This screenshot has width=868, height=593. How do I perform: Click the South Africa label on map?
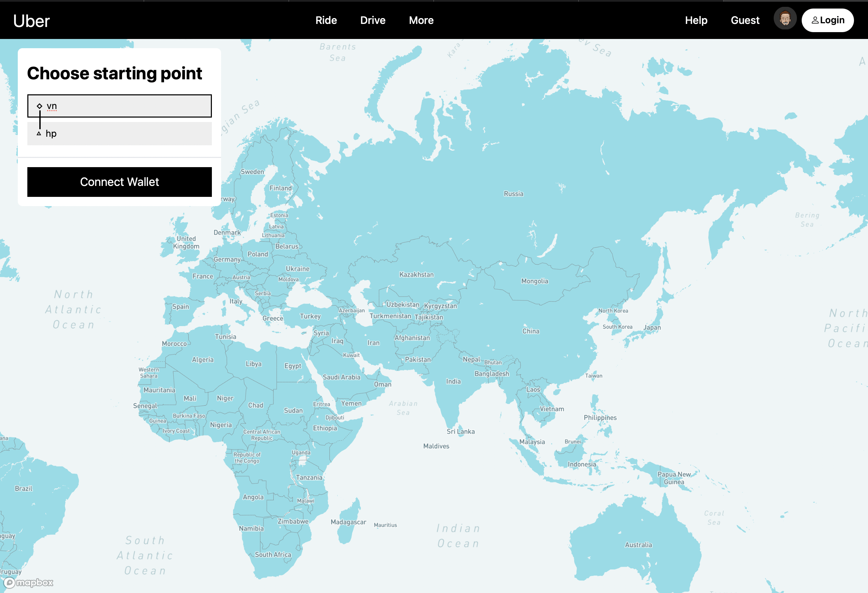pyautogui.click(x=273, y=554)
